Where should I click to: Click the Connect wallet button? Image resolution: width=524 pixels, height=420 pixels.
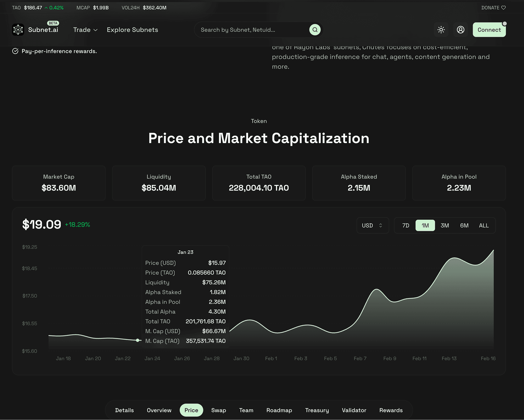pyautogui.click(x=489, y=30)
